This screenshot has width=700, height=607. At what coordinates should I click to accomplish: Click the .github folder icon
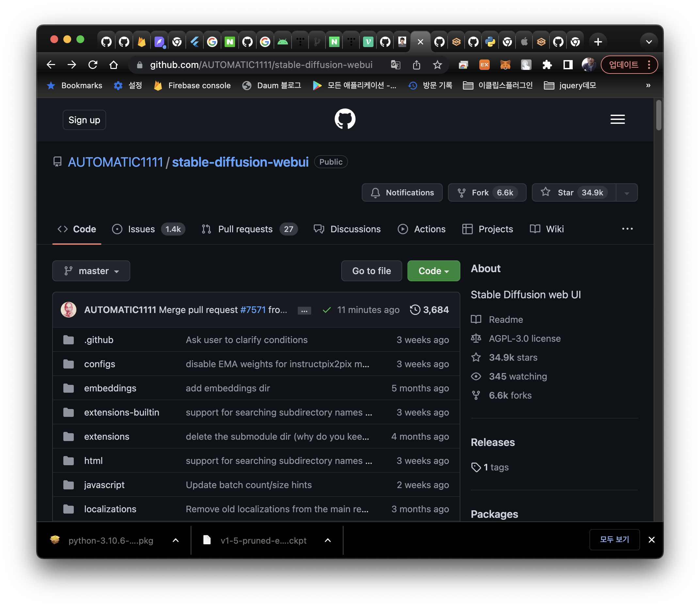(68, 340)
